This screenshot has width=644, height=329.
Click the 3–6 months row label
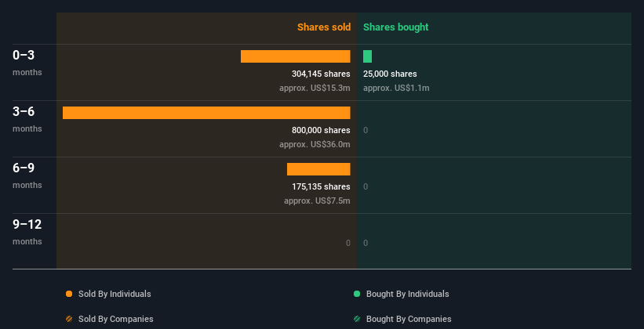[x=27, y=119]
